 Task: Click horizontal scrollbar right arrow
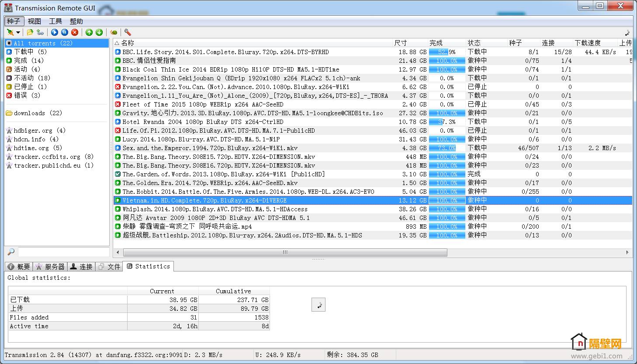point(627,252)
